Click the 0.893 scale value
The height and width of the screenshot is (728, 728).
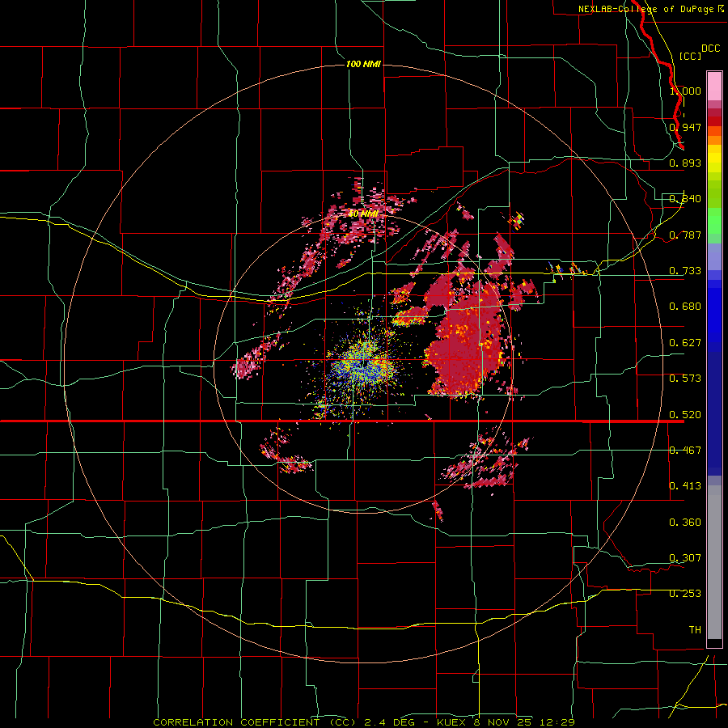685,163
